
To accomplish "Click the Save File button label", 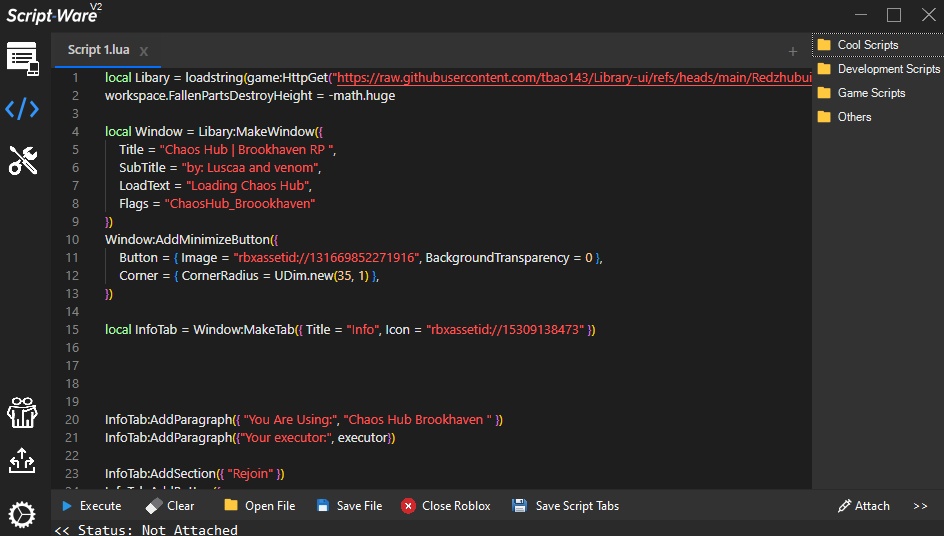I will (x=359, y=506).
